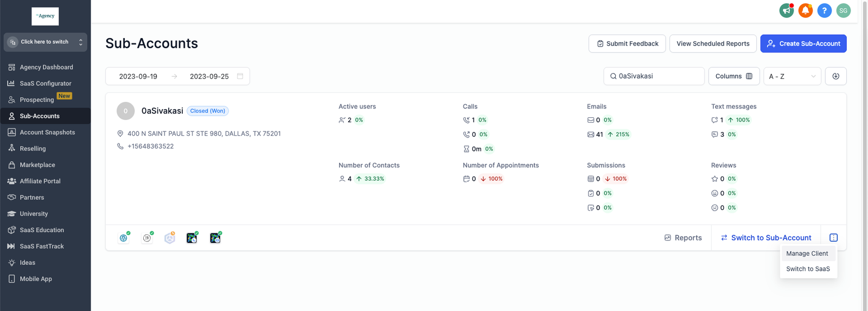Choose Switch to SaaS menu option

click(808, 269)
